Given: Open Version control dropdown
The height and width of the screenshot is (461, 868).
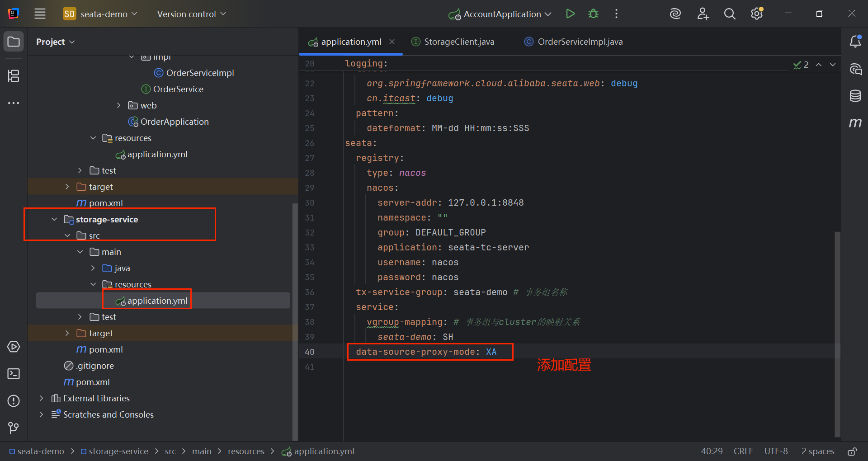Looking at the screenshot, I should [191, 14].
